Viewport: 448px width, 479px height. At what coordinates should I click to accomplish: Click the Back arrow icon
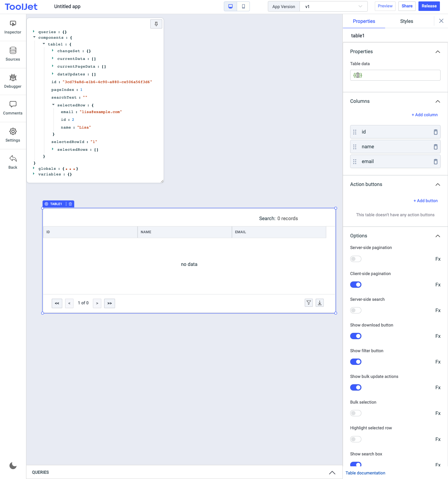click(13, 158)
